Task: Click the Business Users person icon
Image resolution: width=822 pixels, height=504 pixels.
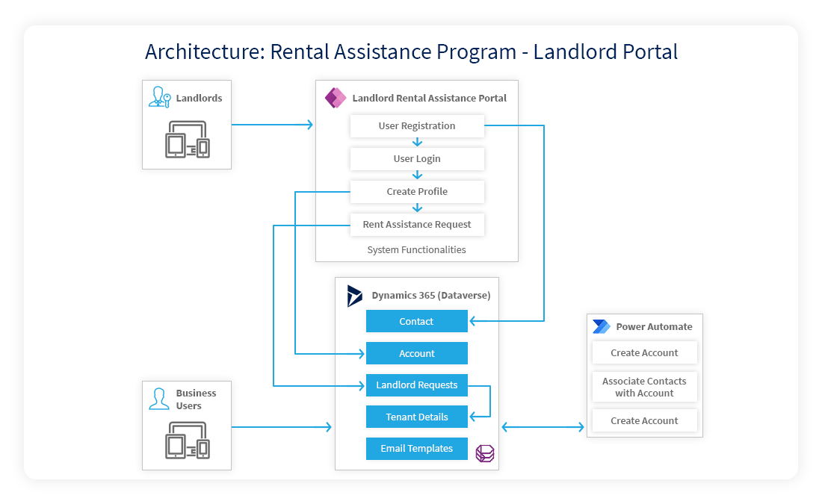Action: (159, 399)
